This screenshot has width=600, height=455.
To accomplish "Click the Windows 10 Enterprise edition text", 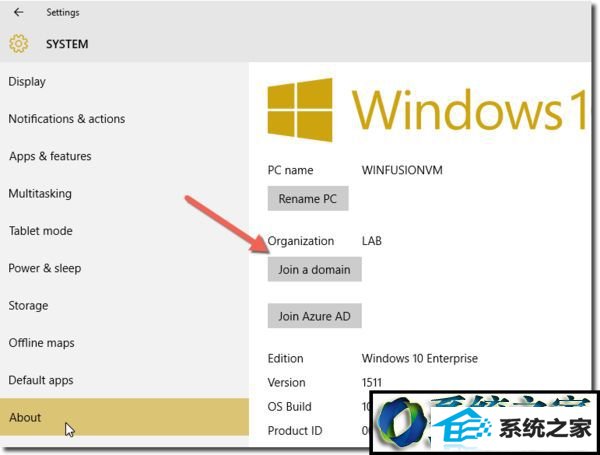I will coord(419,359).
